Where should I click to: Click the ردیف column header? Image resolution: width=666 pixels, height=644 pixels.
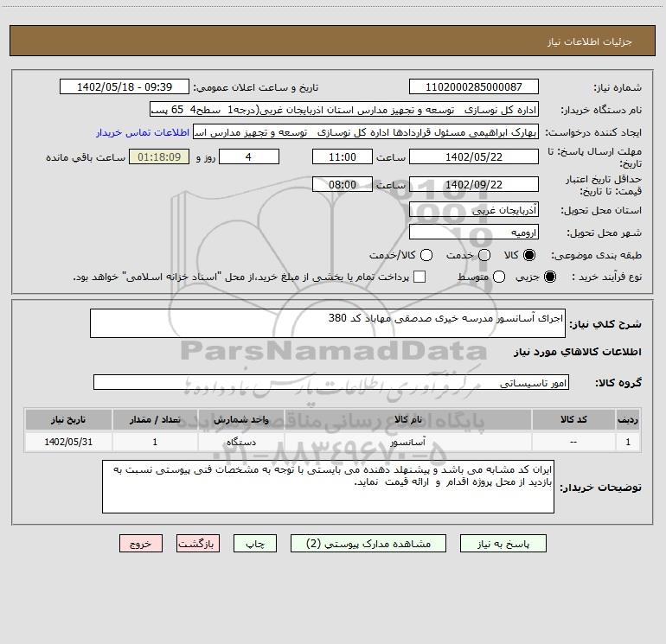click(628, 419)
